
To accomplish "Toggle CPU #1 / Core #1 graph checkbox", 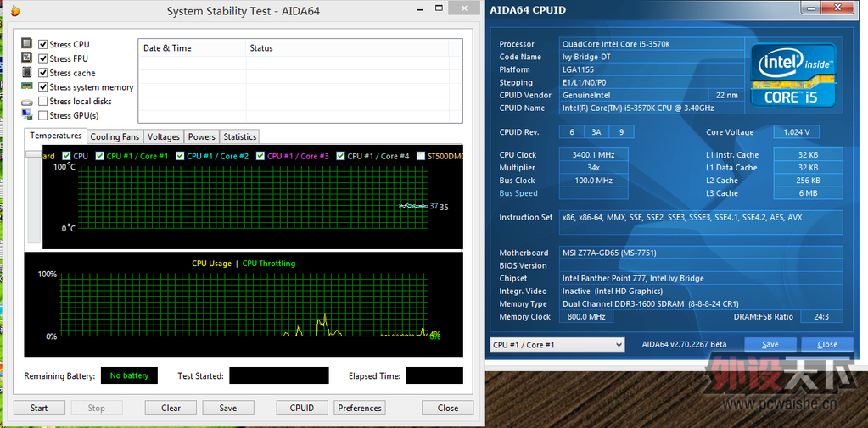I will click(99, 156).
